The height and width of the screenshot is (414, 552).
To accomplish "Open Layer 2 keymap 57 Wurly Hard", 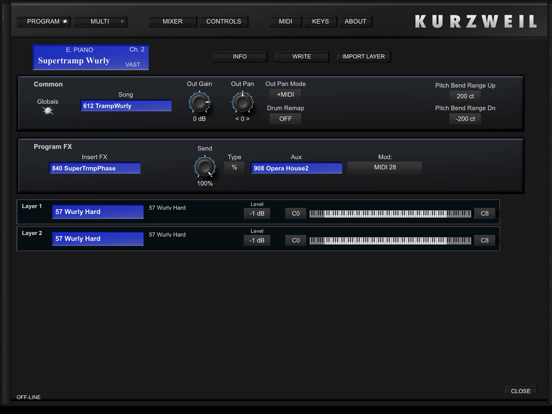I will [98, 239].
